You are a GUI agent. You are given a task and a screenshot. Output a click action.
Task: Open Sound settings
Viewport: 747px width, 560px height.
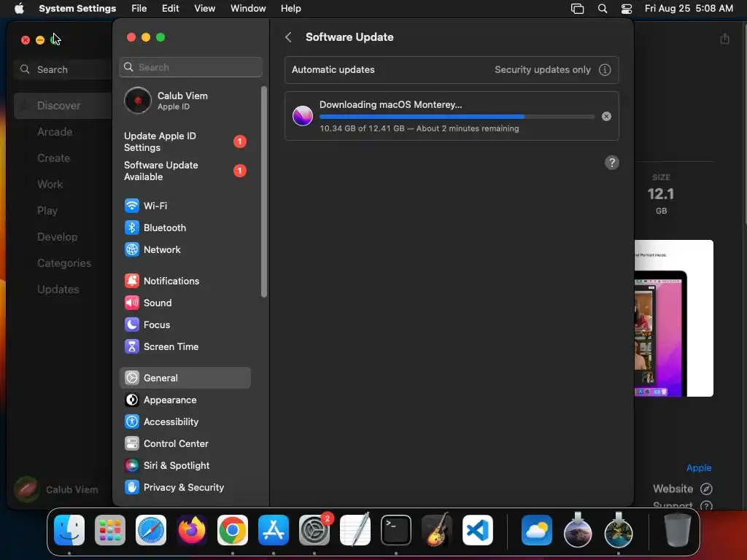[x=185, y=303]
